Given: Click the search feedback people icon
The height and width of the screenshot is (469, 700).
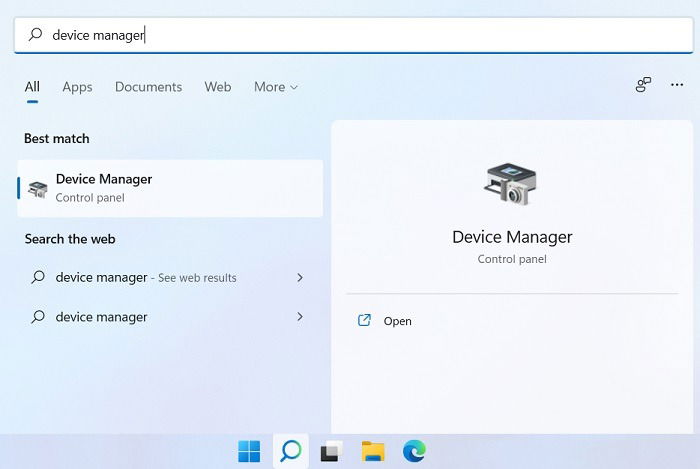Looking at the screenshot, I should pyautogui.click(x=643, y=84).
